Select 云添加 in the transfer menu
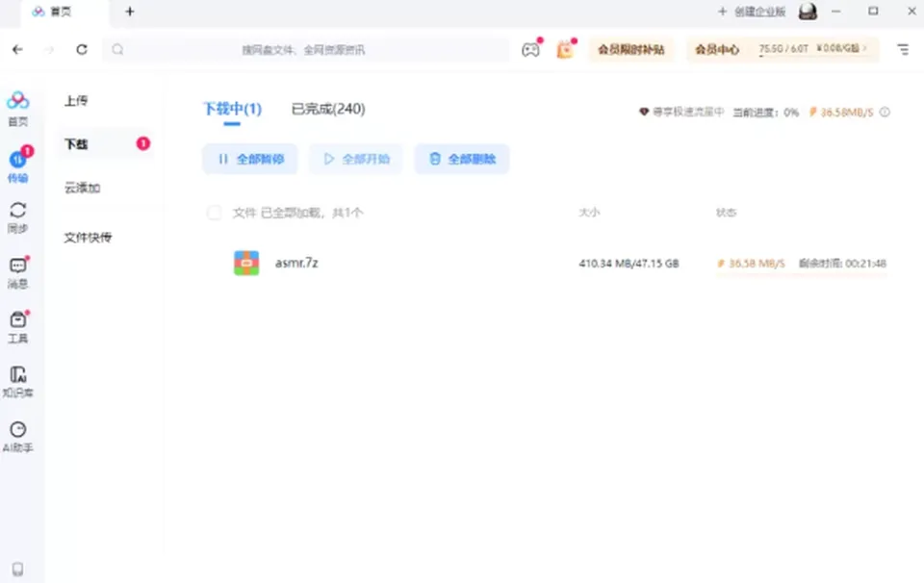This screenshot has width=924, height=583. (x=82, y=188)
